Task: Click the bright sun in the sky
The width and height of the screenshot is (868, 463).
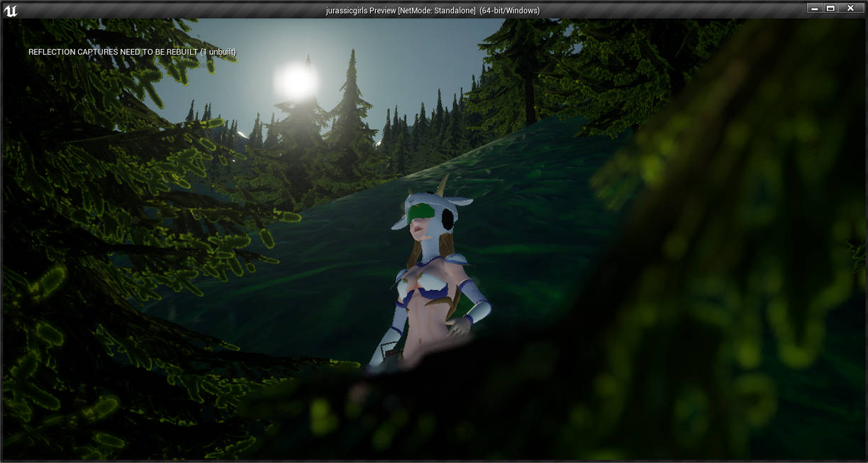Action: (296, 82)
